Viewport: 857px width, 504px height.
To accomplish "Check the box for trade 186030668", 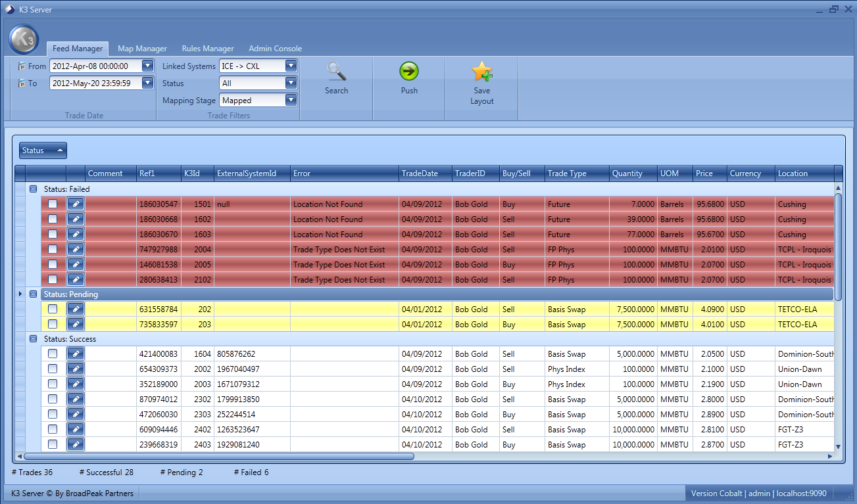I will click(53, 219).
